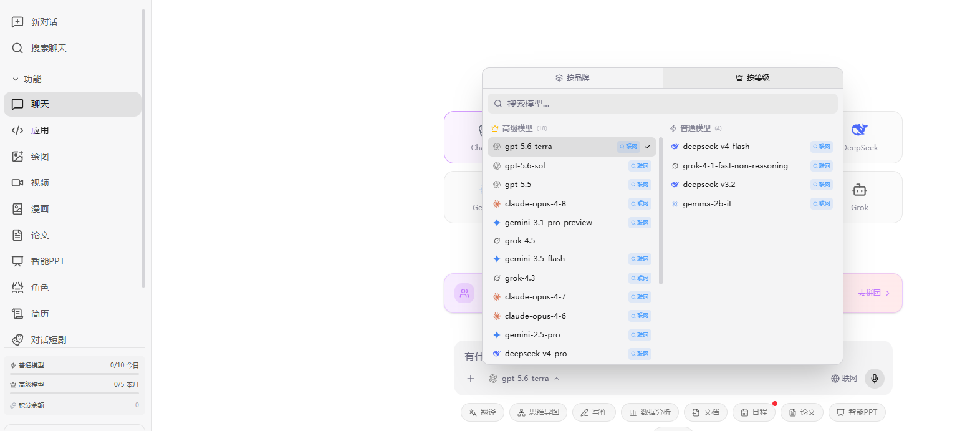Select deepseek-v3.2 model
The width and height of the screenshot is (980, 431).
tap(751, 185)
